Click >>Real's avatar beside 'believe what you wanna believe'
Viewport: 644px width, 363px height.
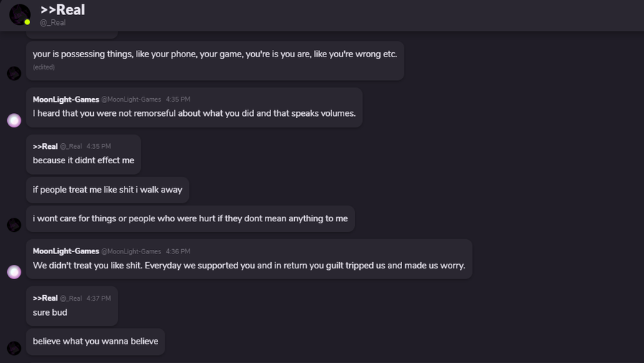(14, 348)
